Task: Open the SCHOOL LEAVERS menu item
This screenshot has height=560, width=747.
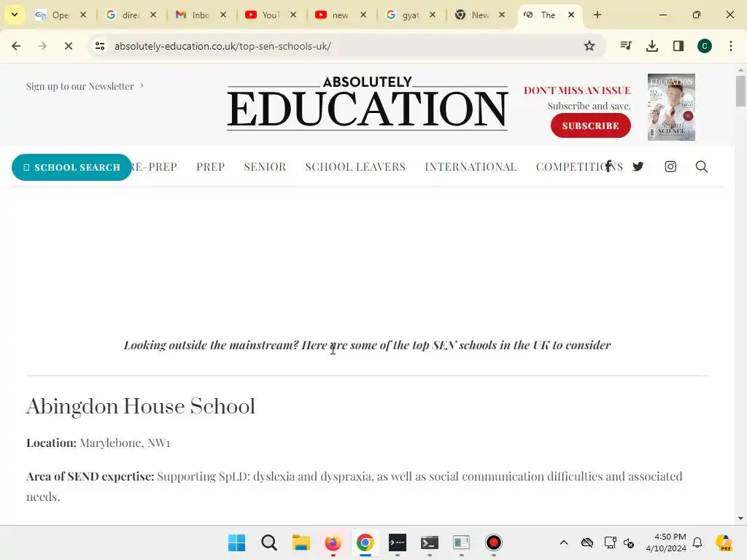Action: 355,167
